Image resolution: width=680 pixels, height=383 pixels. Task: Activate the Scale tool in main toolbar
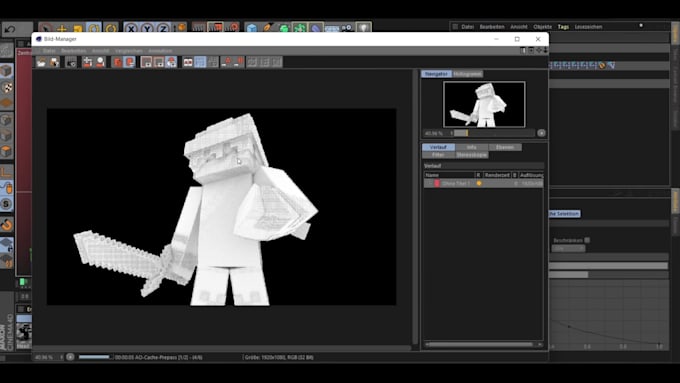[x=78, y=29]
